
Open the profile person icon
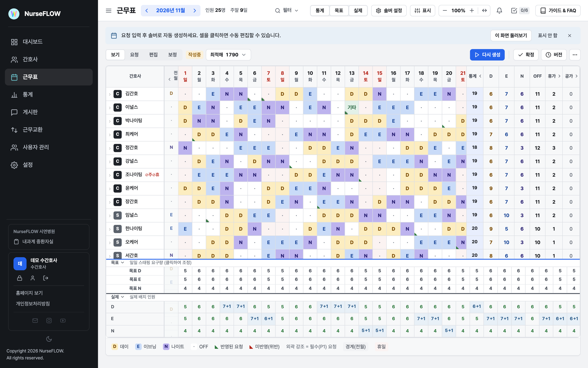(x=32, y=278)
